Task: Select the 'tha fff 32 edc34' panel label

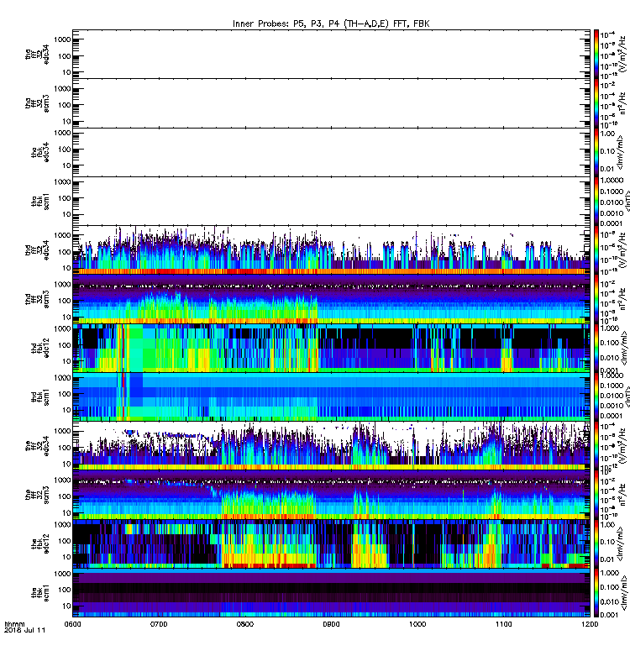Action: click(37, 54)
